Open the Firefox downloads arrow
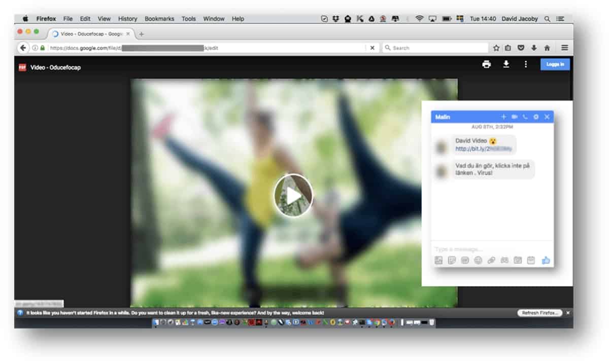 point(534,48)
